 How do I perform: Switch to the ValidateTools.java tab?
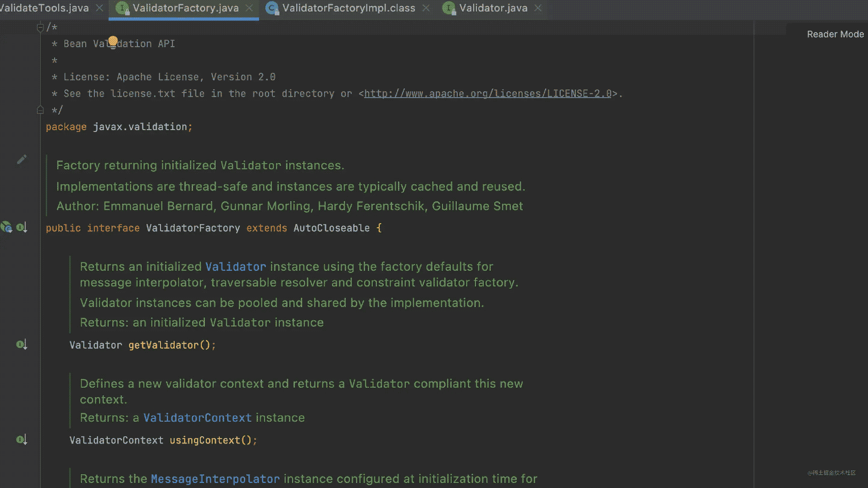coord(44,8)
